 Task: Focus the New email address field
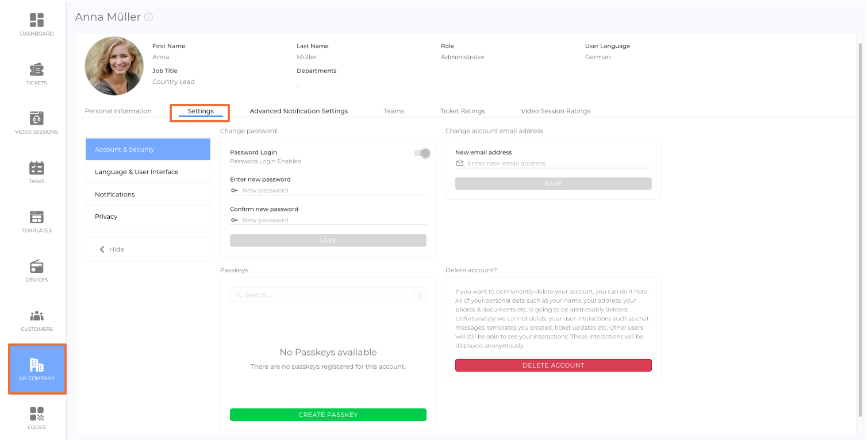(558, 164)
